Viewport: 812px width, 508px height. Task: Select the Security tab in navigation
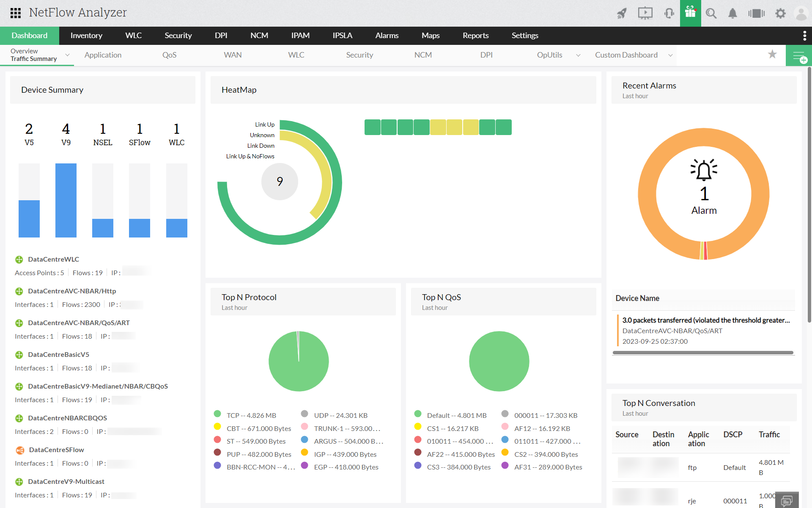pyautogui.click(x=178, y=36)
